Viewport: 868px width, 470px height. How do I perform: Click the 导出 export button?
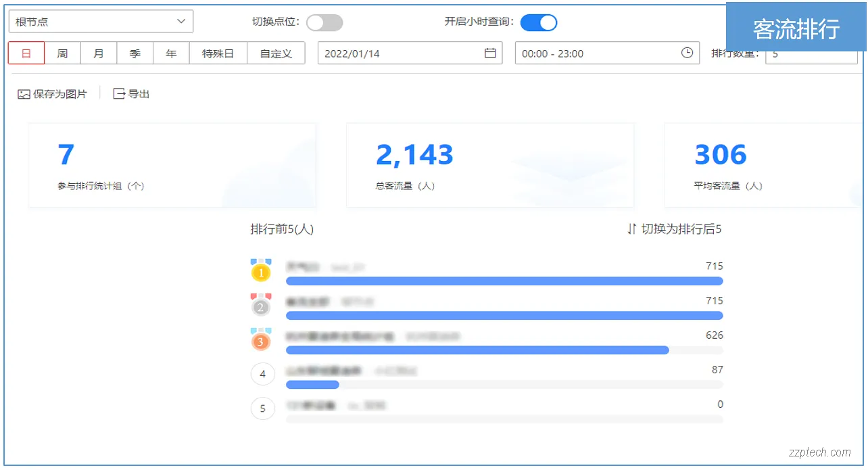[x=130, y=94]
